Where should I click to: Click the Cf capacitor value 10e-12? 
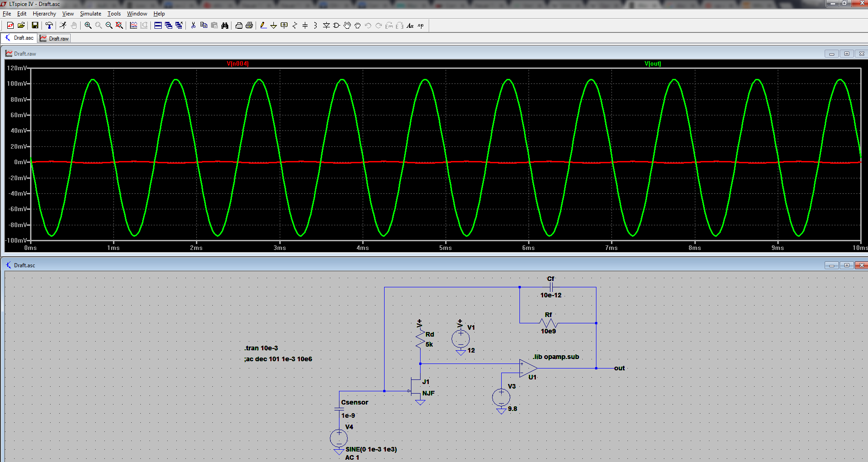point(551,295)
